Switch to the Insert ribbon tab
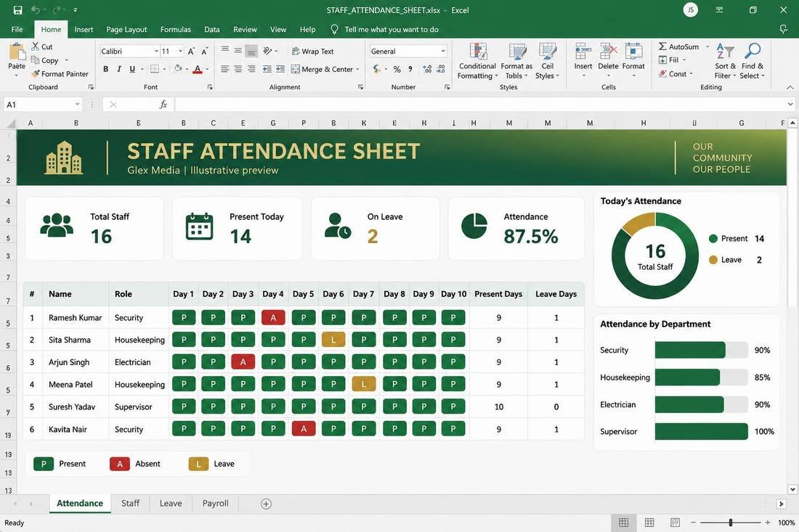Viewport: 799px width, 532px height. [x=84, y=30]
